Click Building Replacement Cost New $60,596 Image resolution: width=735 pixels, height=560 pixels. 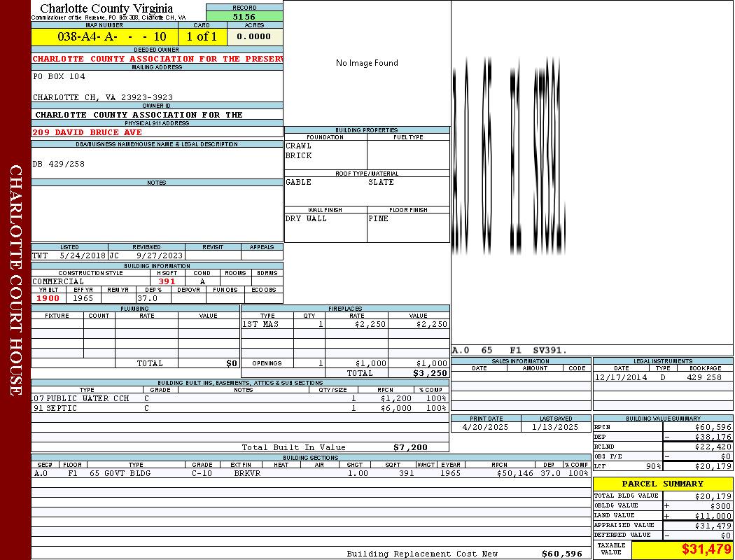pos(562,554)
